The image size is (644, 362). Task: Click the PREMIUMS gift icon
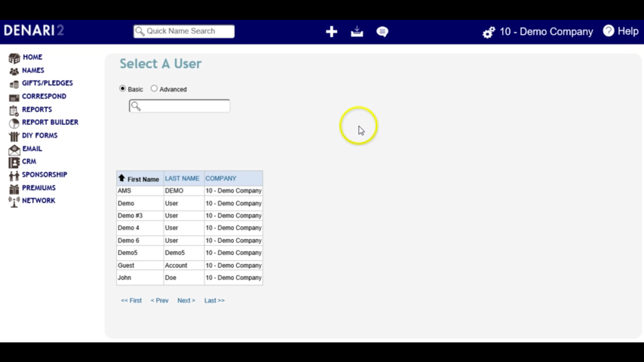point(14,189)
